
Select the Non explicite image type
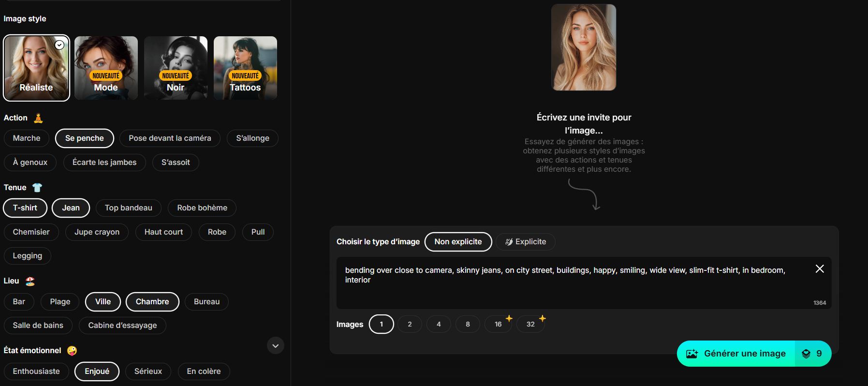458,242
